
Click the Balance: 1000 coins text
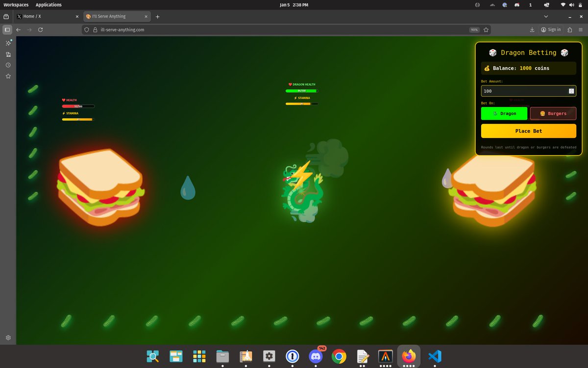pyautogui.click(x=521, y=68)
